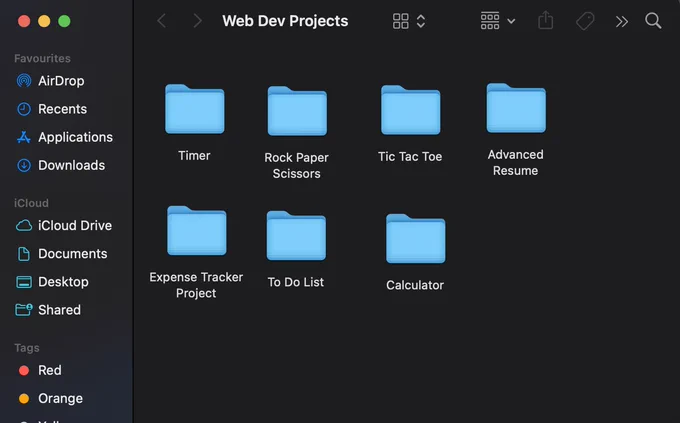This screenshot has height=423, width=680.
Task: Click the "Calculator" folder name
Action: [x=415, y=285]
